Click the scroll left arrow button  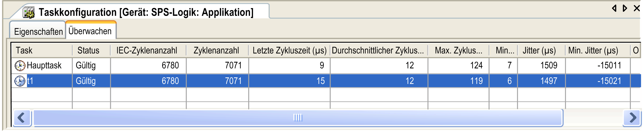pyautogui.click(x=22, y=118)
